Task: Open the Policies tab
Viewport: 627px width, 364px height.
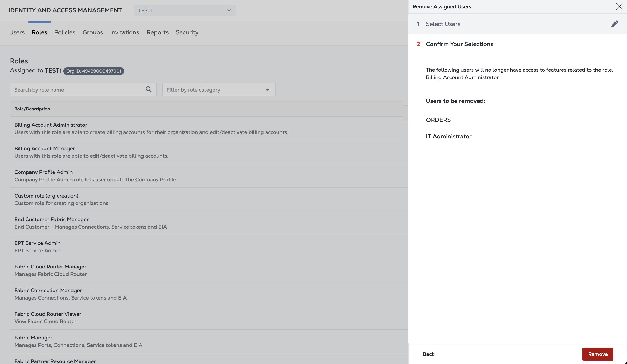Action: 65,32
